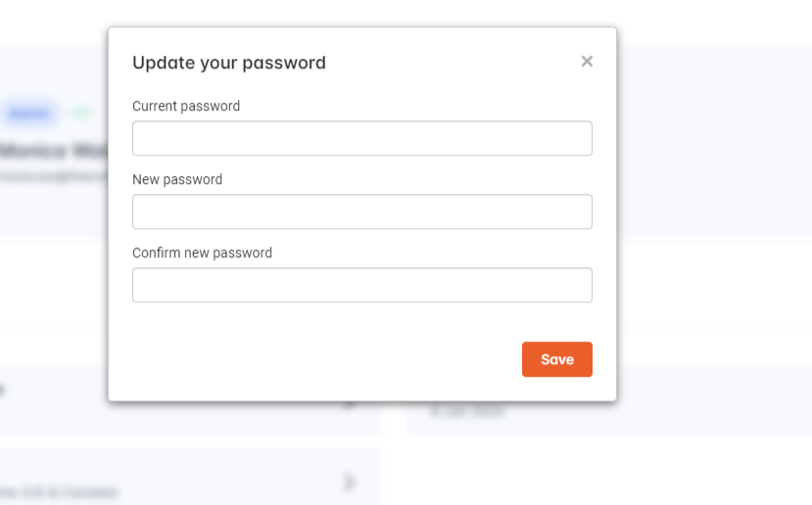
Task: Click the blurred row at the dialog's lower-left edge
Action: [49, 391]
